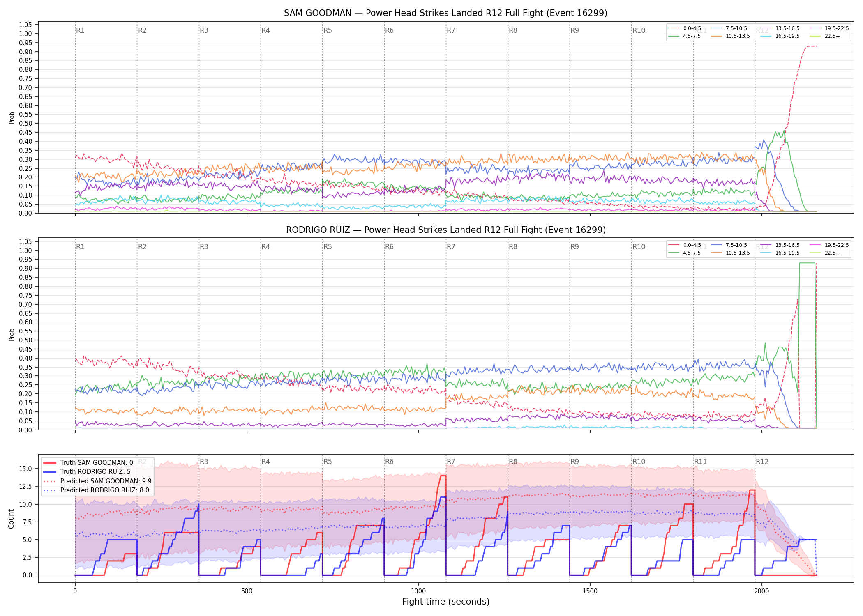
Task: Click the Predicted SAM GOODMAN legend entry
Action: pos(97,481)
